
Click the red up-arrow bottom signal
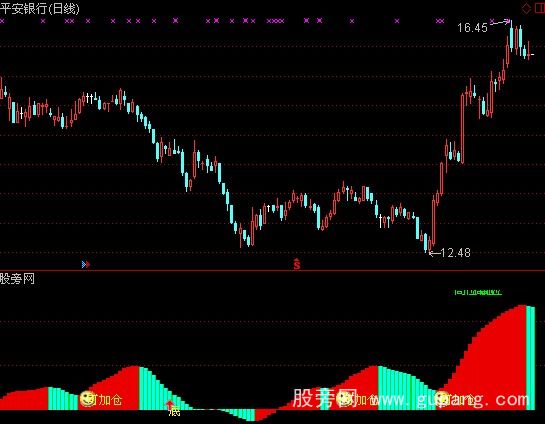click(x=169, y=405)
